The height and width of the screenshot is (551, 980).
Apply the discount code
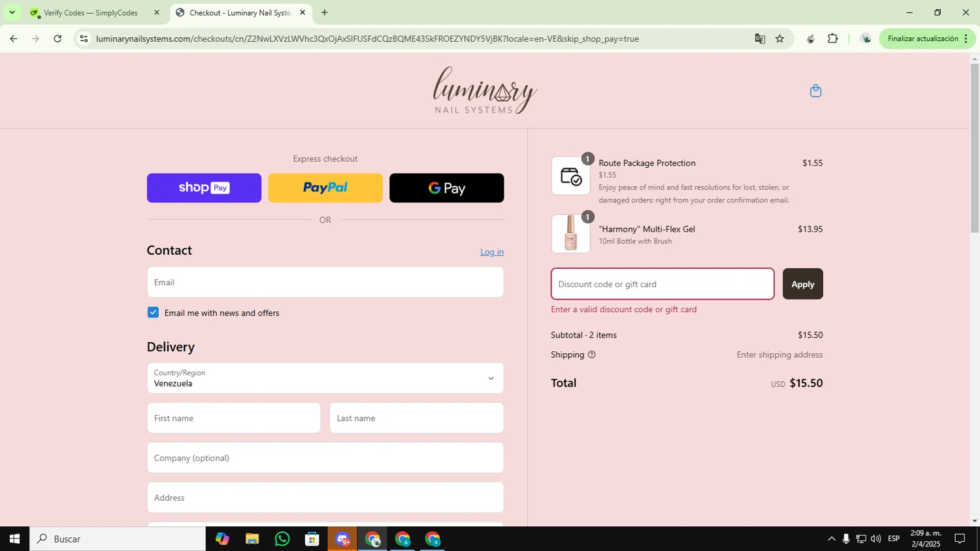point(803,284)
